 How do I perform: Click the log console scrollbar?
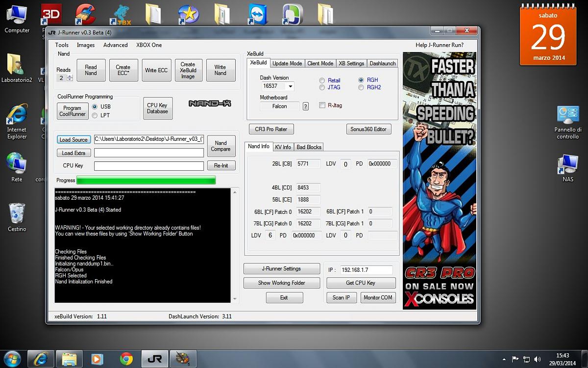235,245
